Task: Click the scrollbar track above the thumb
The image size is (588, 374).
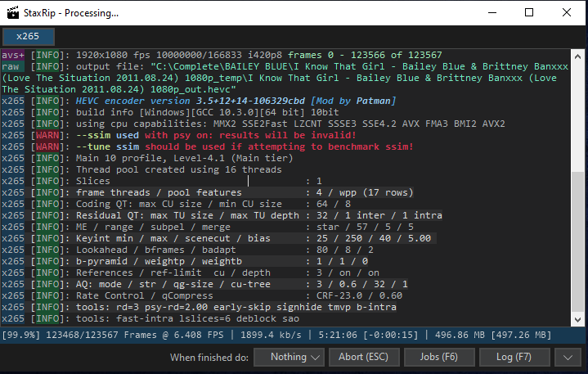Action: point(577,117)
